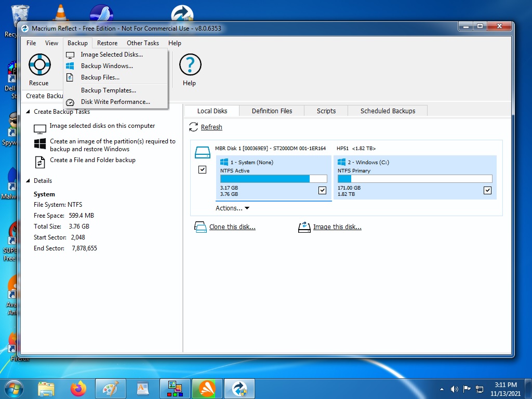Click Windows logo on Windows (C:) partition

click(342, 162)
